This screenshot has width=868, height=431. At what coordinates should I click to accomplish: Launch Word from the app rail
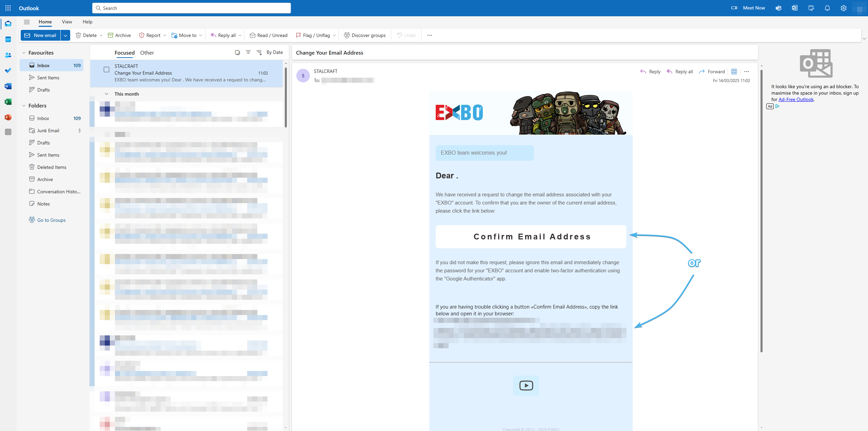(8, 86)
